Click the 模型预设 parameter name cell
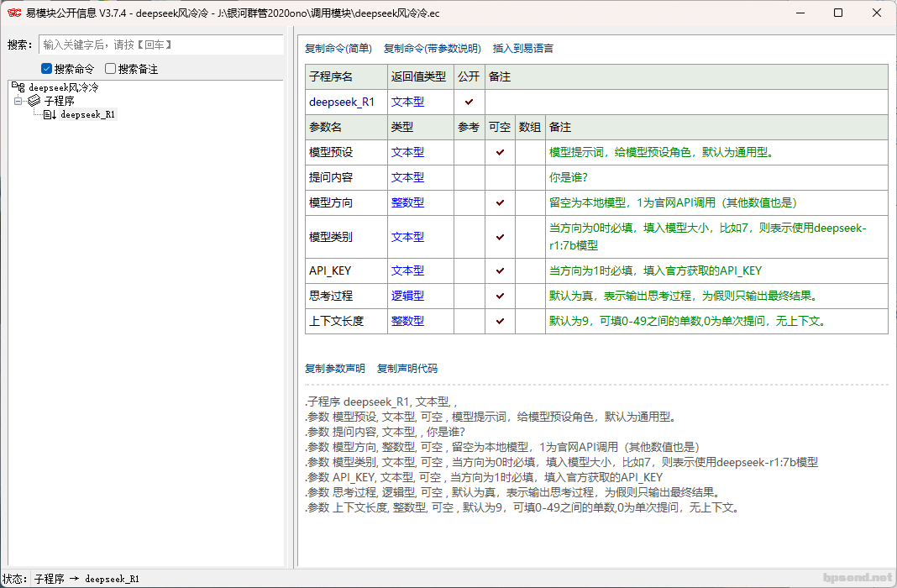This screenshot has height=588, width=897. coord(346,152)
